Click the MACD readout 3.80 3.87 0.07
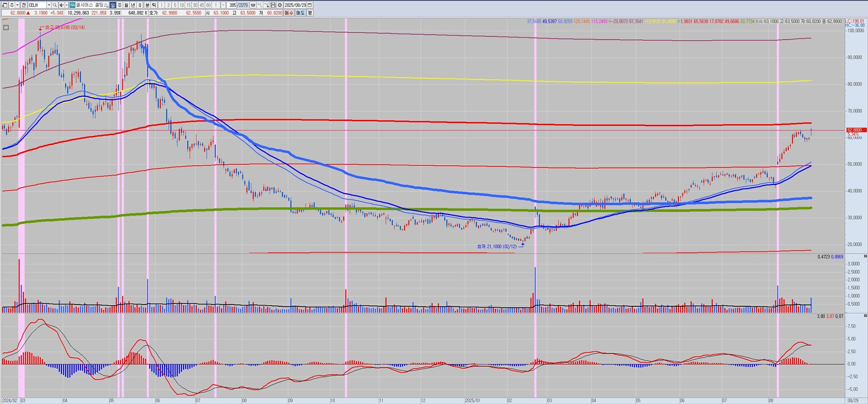868x404 pixels. click(x=830, y=316)
